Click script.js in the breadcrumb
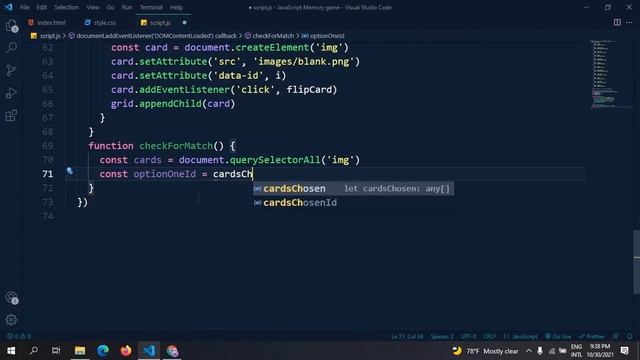The width and height of the screenshot is (640, 360). tap(50, 36)
